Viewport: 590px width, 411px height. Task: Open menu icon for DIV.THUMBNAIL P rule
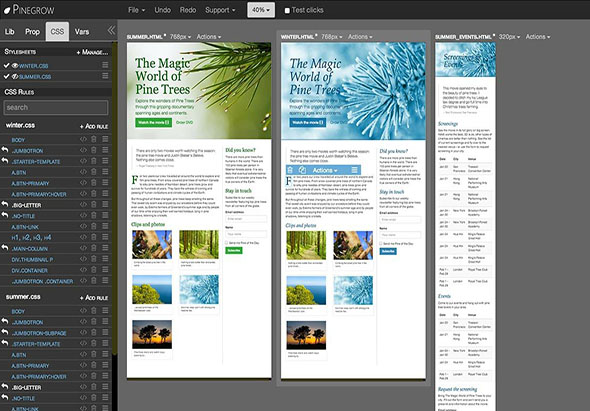point(105,259)
